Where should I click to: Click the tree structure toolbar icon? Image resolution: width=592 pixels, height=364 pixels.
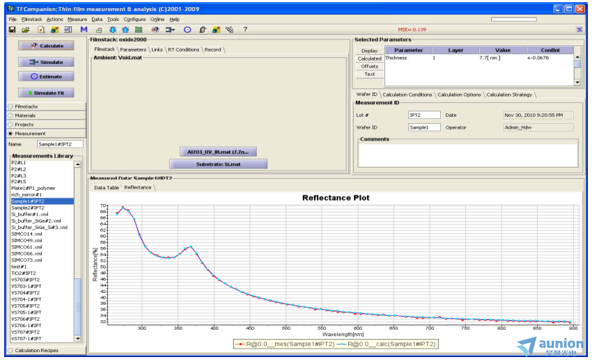tap(230, 29)
